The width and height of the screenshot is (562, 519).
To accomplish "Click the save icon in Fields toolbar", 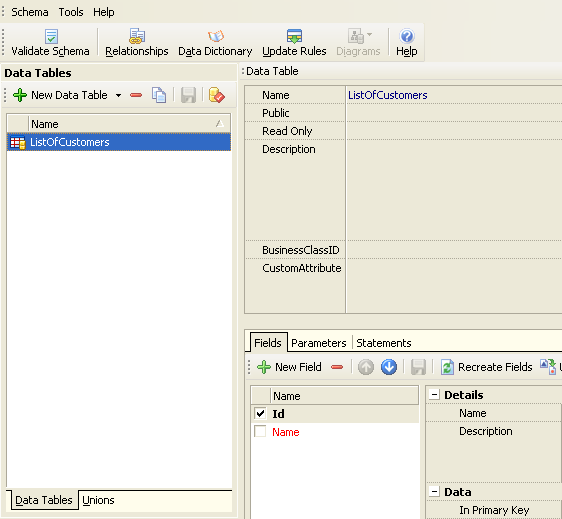I will point(418,367).
